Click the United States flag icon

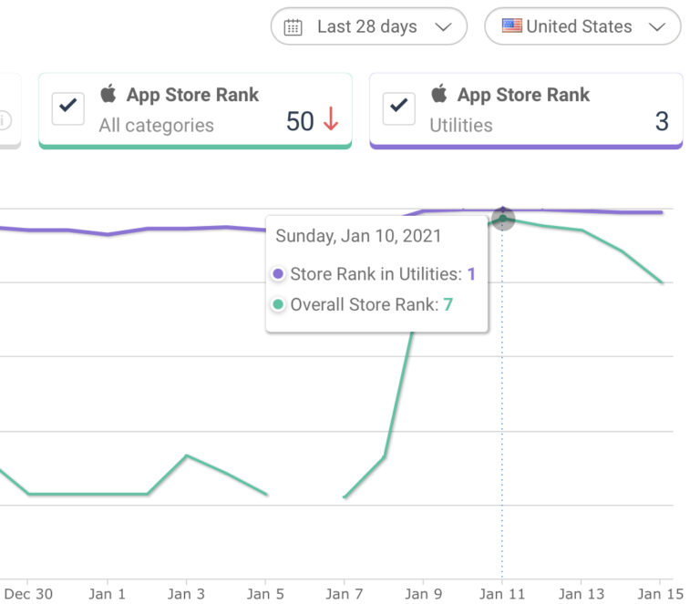coord(512,26)
